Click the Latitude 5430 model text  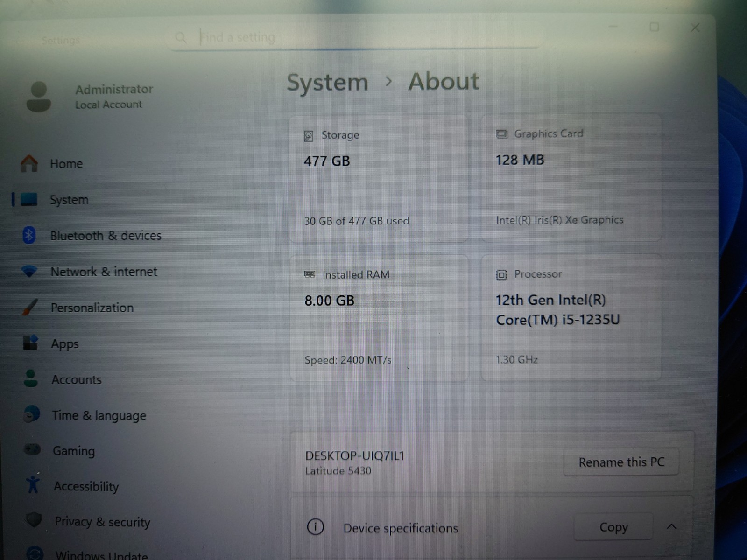point(338,471)
